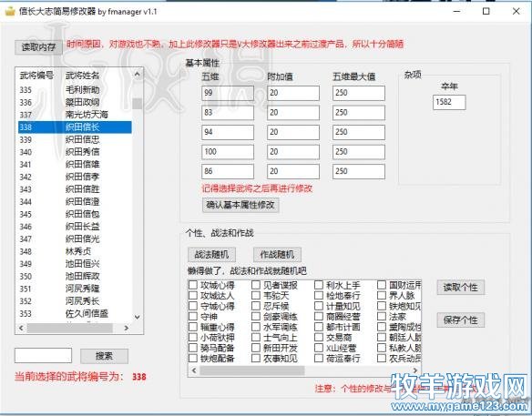Click the 搜索 button

tap(104, 356)
